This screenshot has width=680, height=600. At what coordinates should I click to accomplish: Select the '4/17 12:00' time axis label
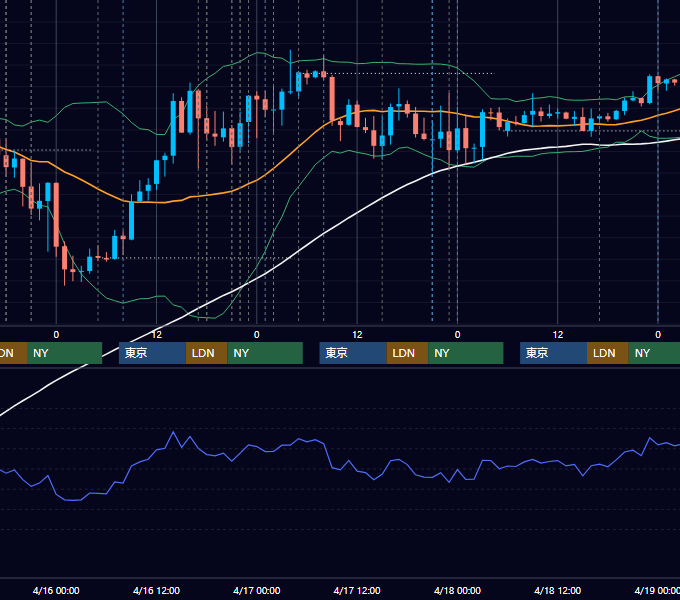(x=357, y=590)
